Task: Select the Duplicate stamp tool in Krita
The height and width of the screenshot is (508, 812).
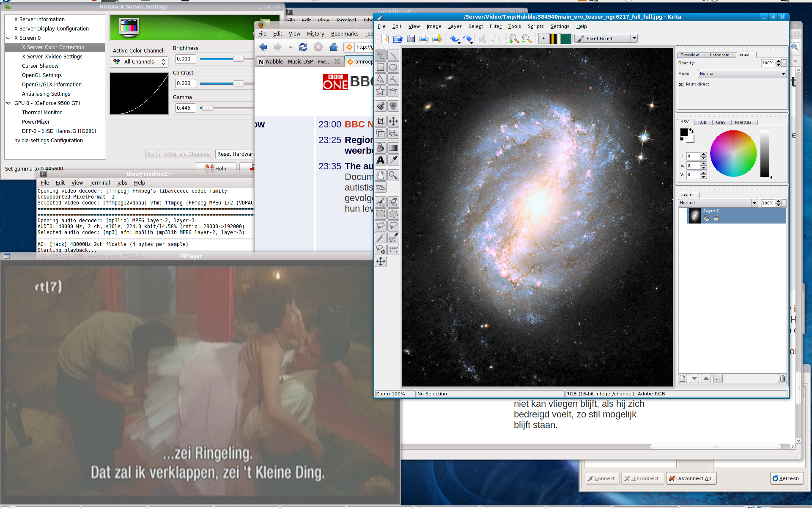Action: coord(381,106)
